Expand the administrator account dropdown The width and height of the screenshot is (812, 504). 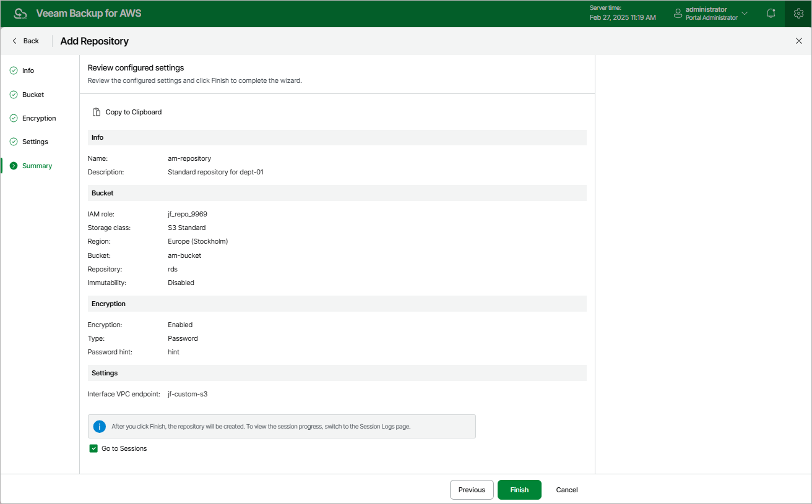click(x=745, y=13)
